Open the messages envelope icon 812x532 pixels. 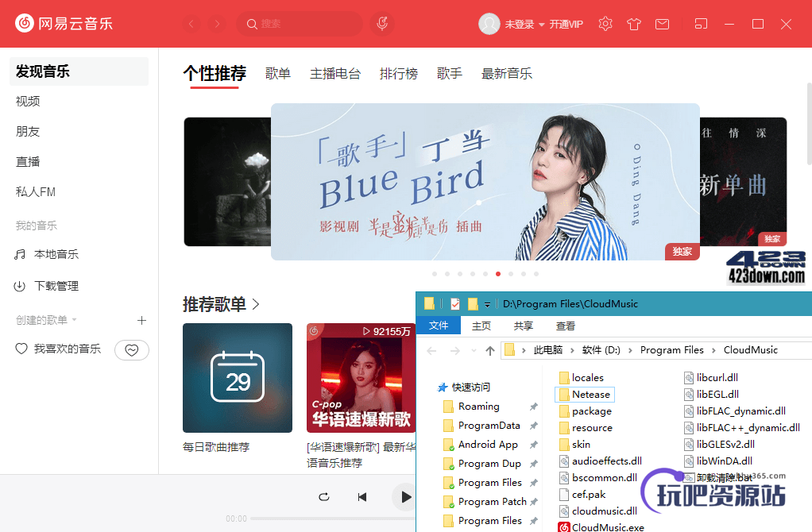point(662,24)
